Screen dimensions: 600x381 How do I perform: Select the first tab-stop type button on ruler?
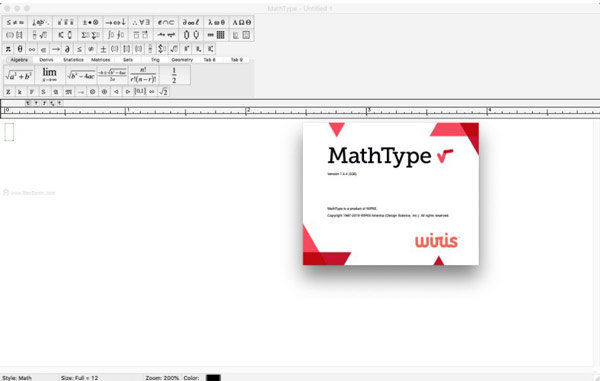pyautogui.click(x=28, y=103)
